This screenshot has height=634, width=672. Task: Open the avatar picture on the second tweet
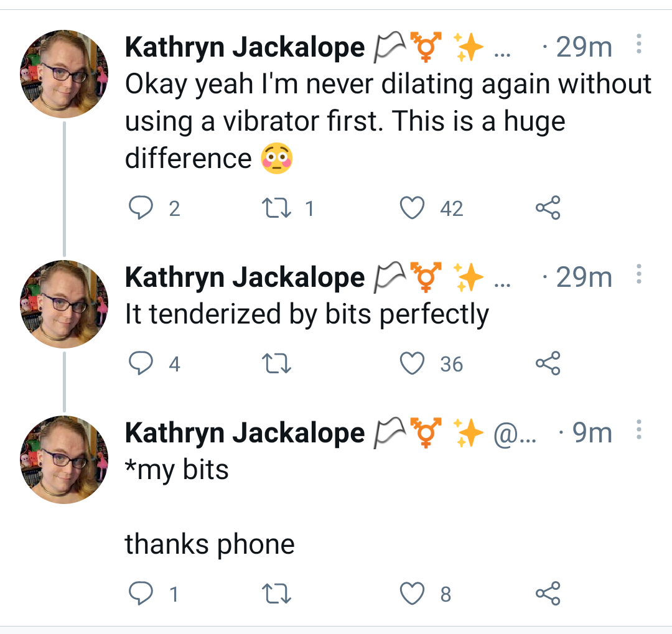(64, 304)
